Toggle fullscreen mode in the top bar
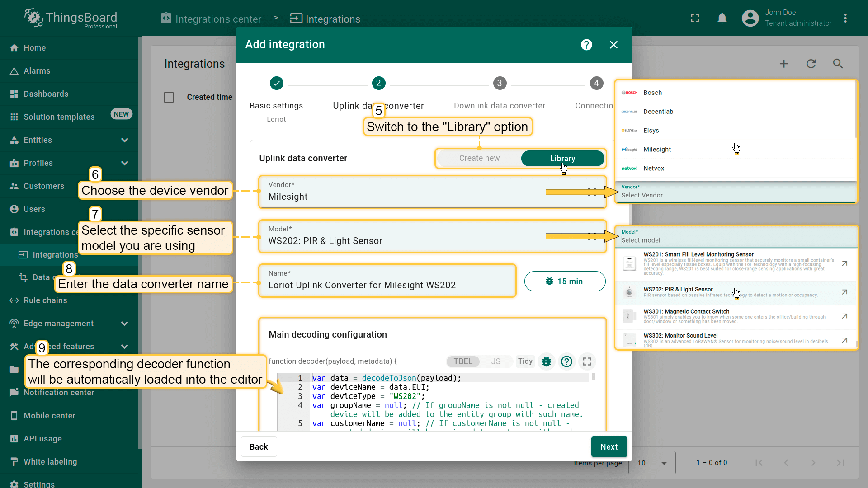Image resolution: width=868 pixels, height=488 pixels. click(695, 19)
